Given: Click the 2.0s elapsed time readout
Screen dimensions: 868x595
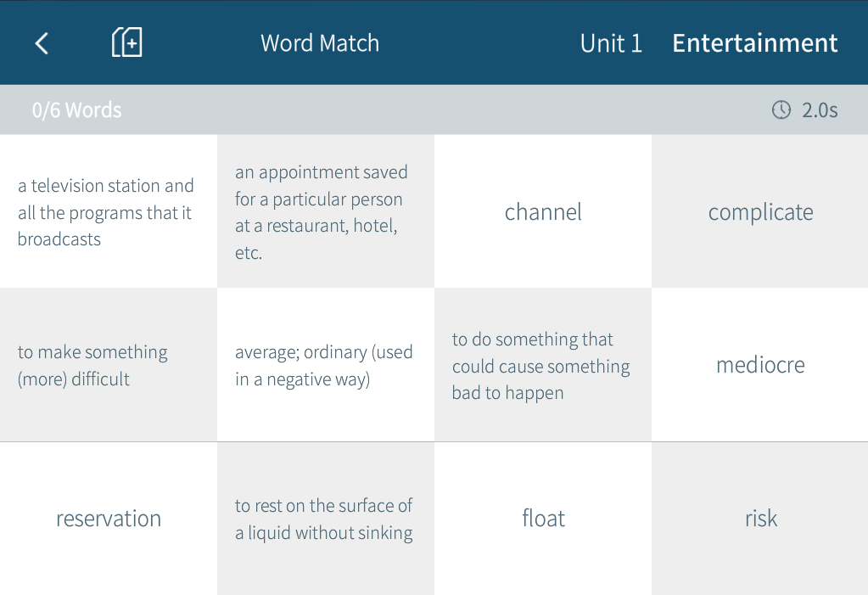Looking at the screenshot, I should click(820, 110).
